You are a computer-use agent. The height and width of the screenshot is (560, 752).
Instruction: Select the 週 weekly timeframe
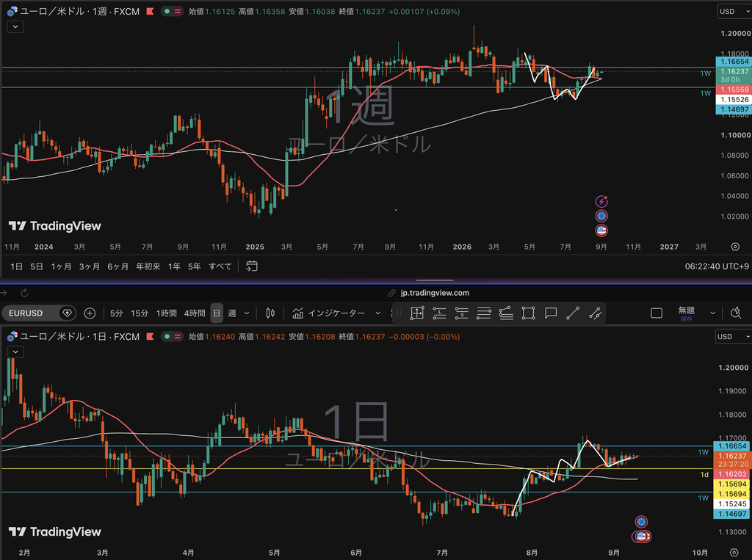tap(232, 313)
